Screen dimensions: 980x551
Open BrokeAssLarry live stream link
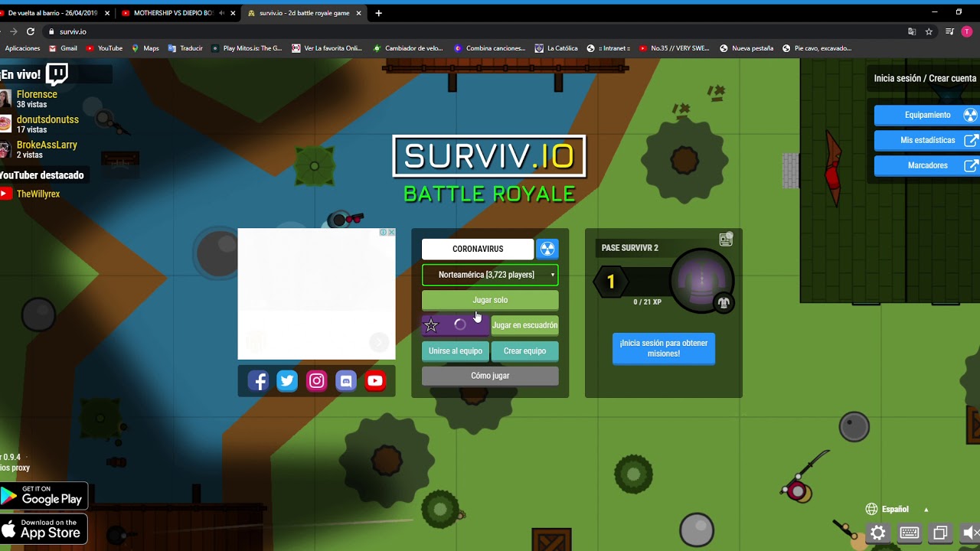[x=47, y=145]
